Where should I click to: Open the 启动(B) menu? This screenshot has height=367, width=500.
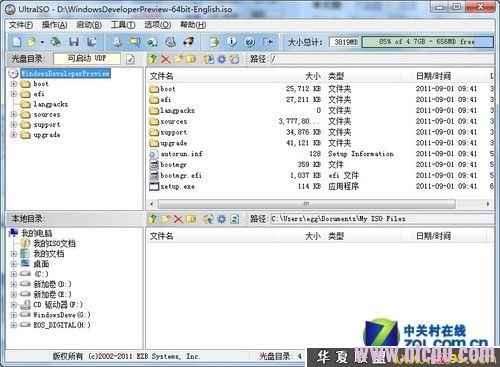coord(89,25)
